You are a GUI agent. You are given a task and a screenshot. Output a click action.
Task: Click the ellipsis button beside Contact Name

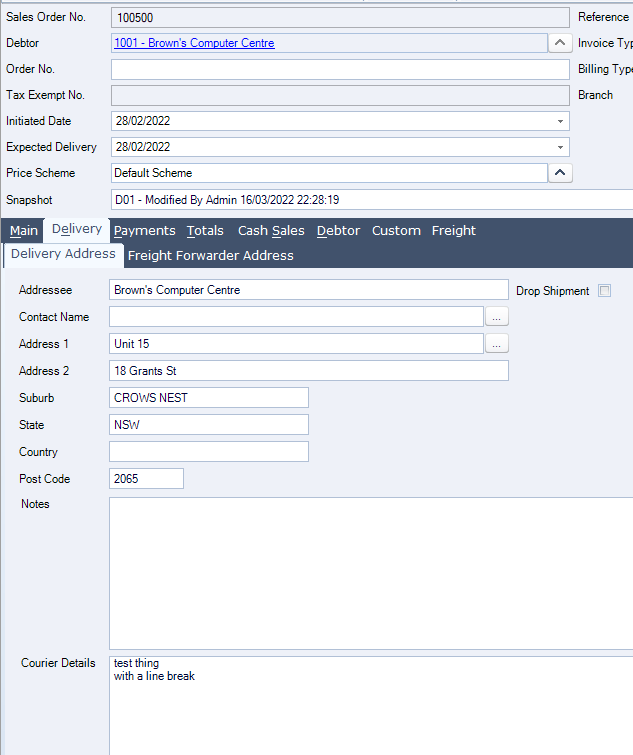pos(497,317)
